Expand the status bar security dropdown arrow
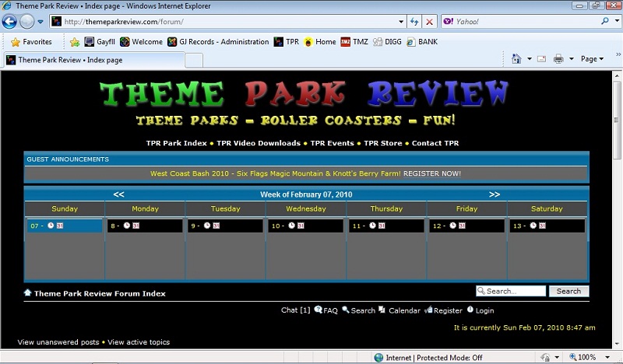The image size is (623, 364). click(557, 357)
